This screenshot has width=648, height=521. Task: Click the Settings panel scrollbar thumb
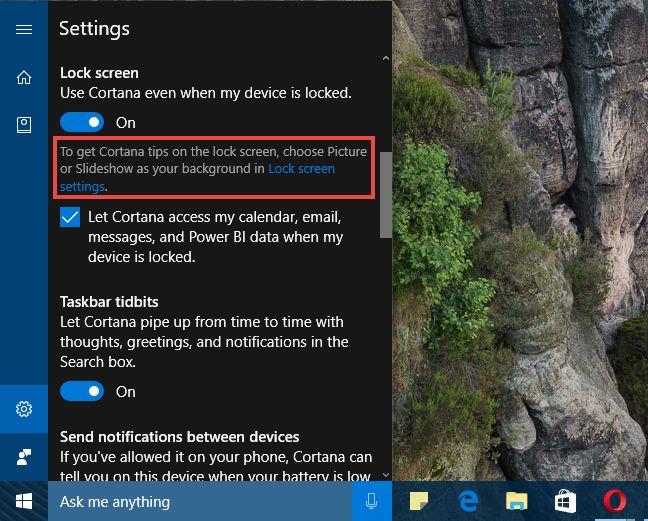click(386, 195)
